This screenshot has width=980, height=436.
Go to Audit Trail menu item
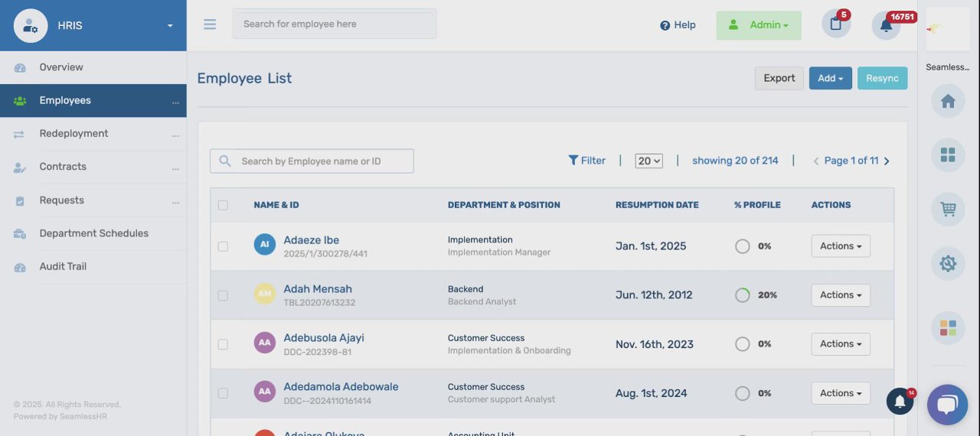(63, 267)
